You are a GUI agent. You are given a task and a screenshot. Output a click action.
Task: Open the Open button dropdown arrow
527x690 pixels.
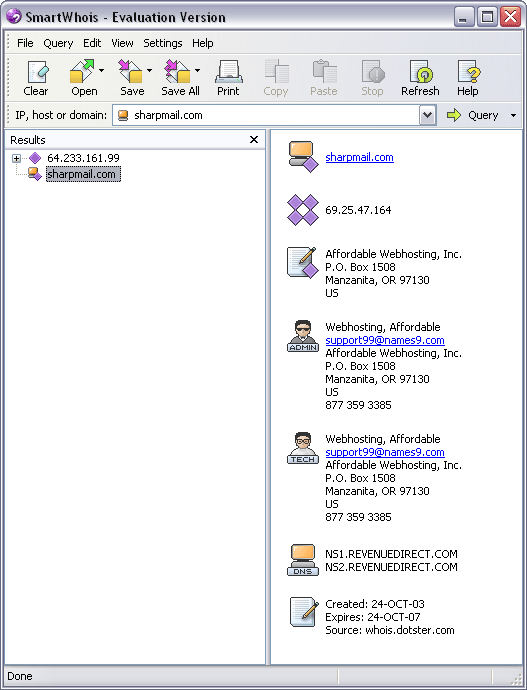(x=102, y=70)
